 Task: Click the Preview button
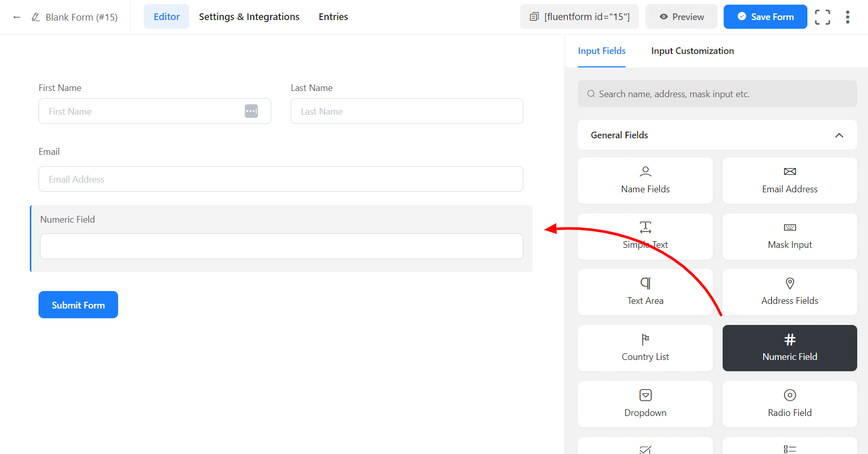pyautogui.click(x=681, y=17)
